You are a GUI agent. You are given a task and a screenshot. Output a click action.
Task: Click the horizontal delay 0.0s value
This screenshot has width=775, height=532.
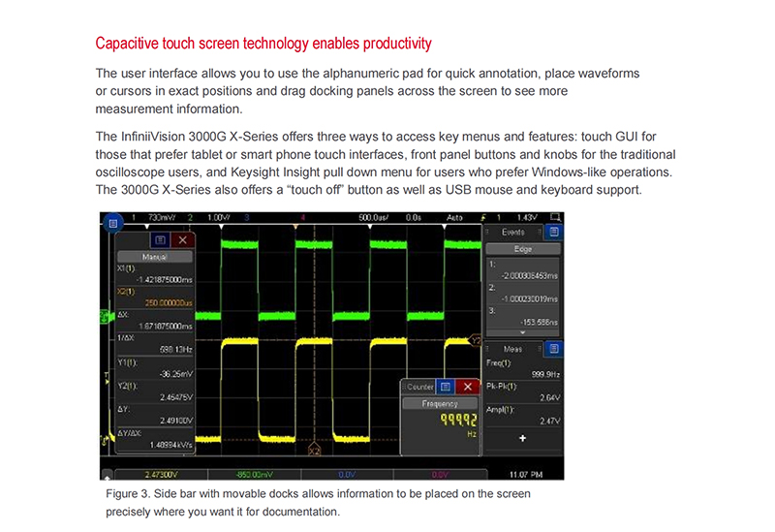[x=414, y=217]
